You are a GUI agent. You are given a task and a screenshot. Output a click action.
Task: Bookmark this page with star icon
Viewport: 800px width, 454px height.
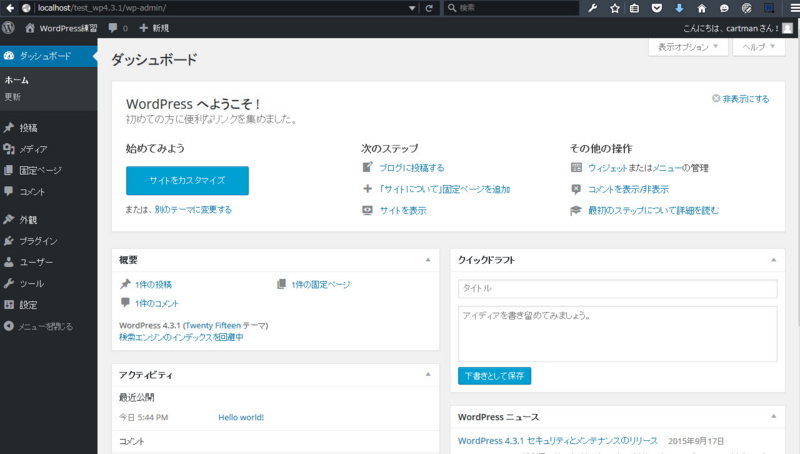click(615, 8)
